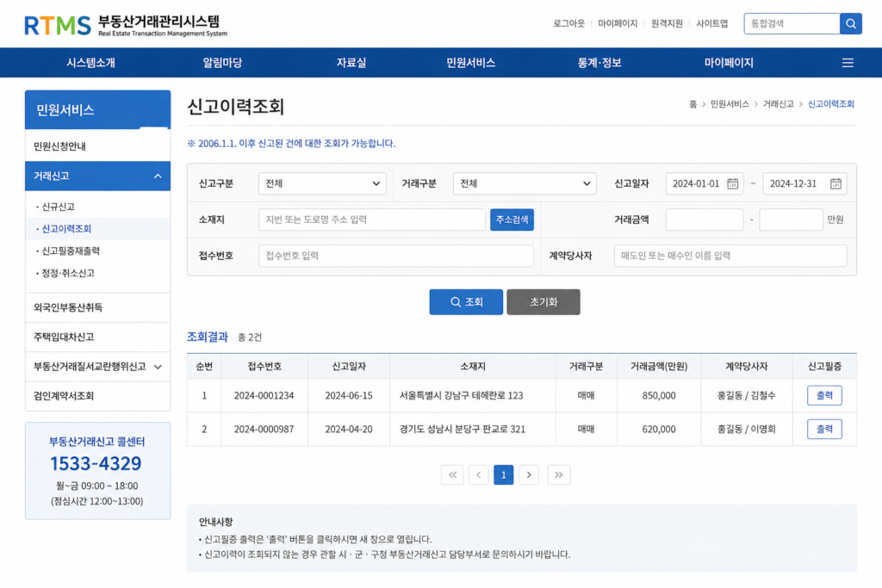Open 검인계약서조회 in sidebar

point(98,396)
